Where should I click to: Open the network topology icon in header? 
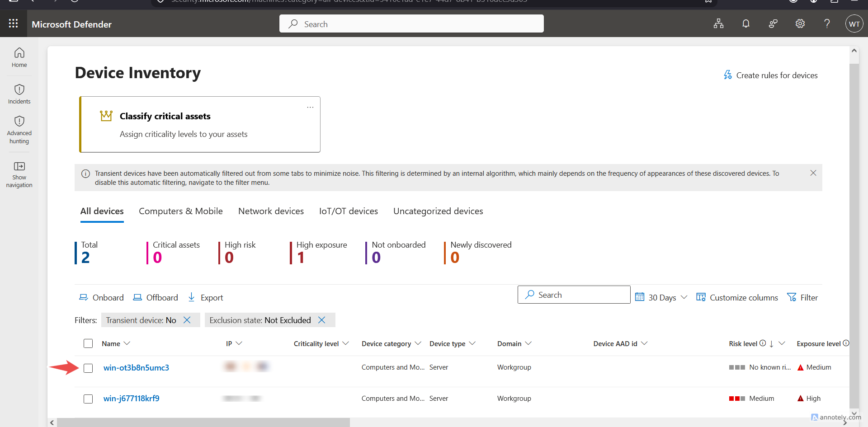point(718,23)
